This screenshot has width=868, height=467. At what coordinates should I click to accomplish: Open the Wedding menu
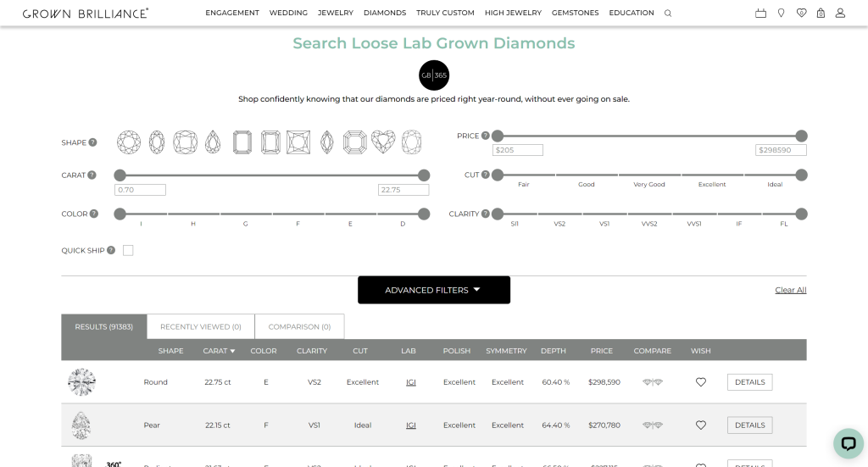pyautogui.click(x=288, y=13)
